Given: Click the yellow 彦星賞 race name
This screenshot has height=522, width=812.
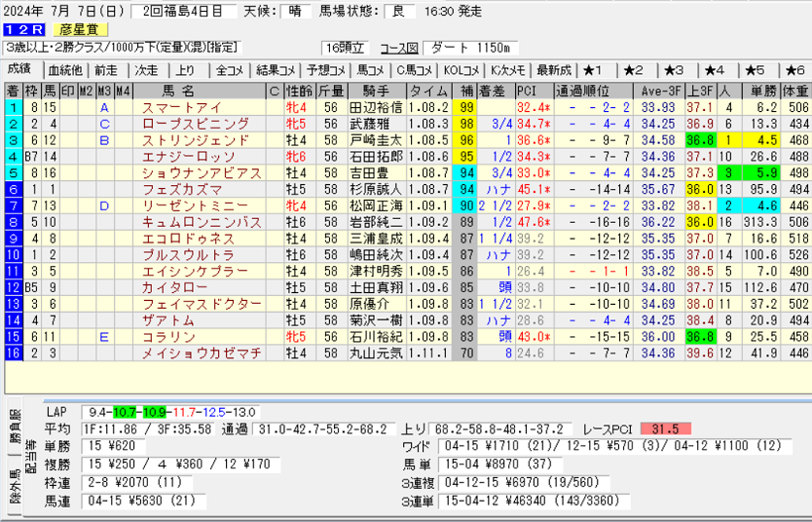Looking at the screenshot, I should pos(82,30).
